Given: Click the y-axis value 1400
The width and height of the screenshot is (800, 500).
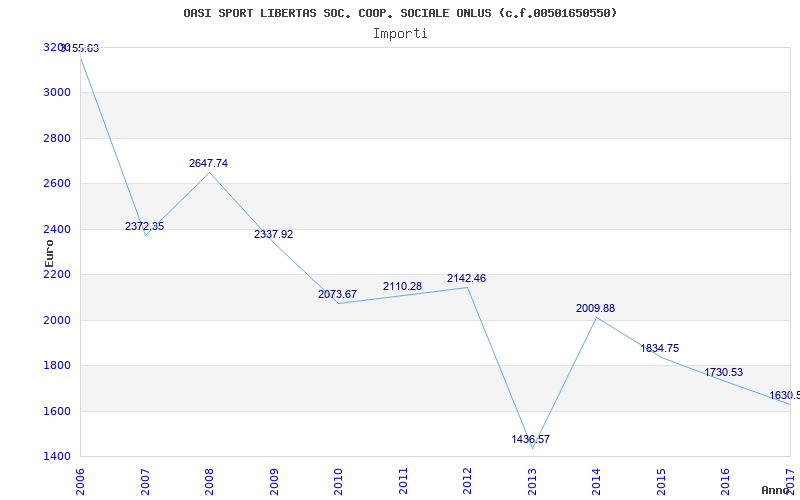Looking at the screenshot, I should click(57, 456).
